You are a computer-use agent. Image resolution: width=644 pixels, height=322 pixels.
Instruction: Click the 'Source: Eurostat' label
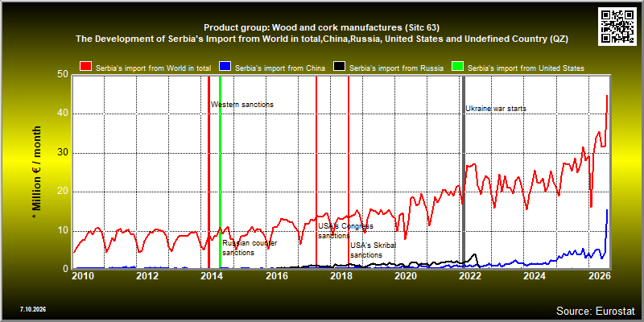pyautogui.click(x=596, y=310)
